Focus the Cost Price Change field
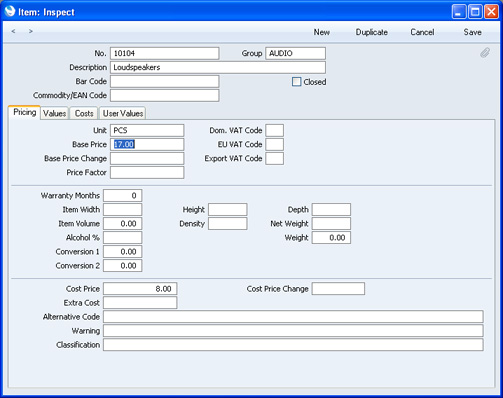The image size is (503, 398). [x=338, y=289]
